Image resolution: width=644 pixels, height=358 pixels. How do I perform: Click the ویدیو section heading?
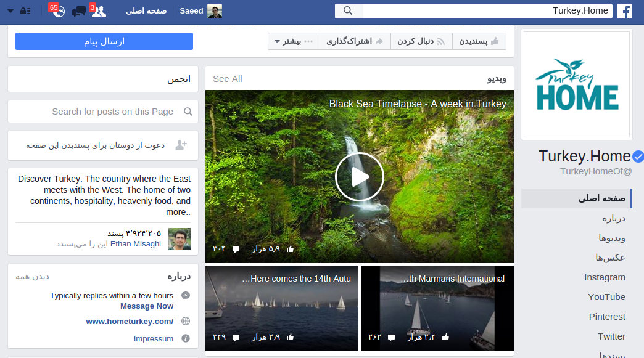pos(497,79)
